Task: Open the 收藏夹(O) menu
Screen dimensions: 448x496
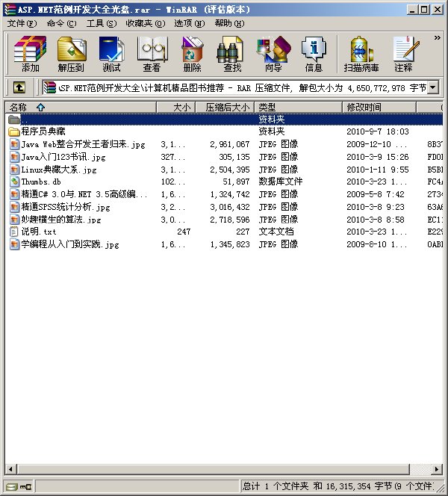Action: click(x=146, y=23)
